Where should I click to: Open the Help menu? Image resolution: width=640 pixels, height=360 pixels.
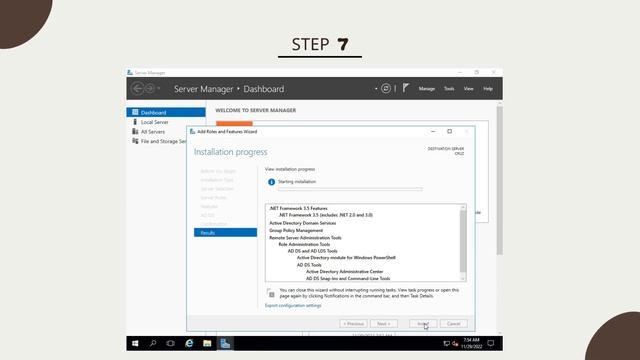[x=488, y=89]
